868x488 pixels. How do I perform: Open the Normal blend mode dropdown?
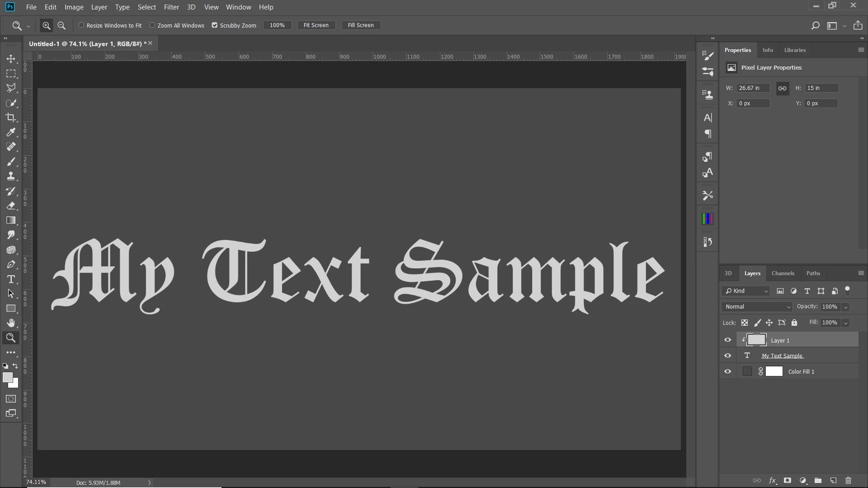coord(757,307)
